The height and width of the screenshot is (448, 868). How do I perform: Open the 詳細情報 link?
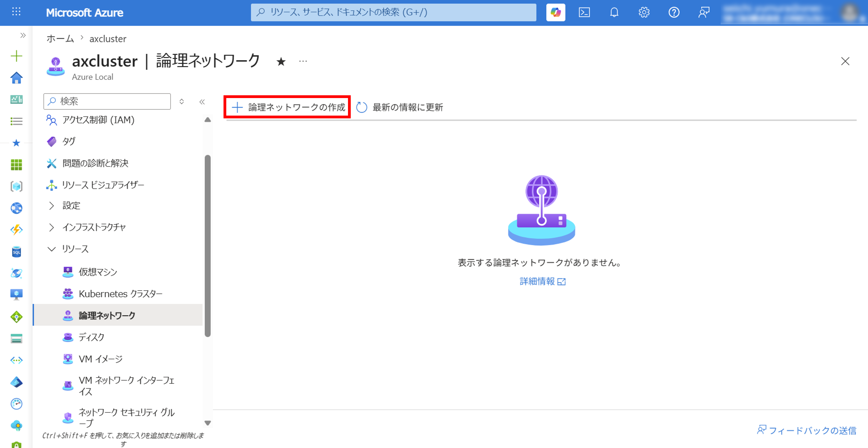pos(542,281)
